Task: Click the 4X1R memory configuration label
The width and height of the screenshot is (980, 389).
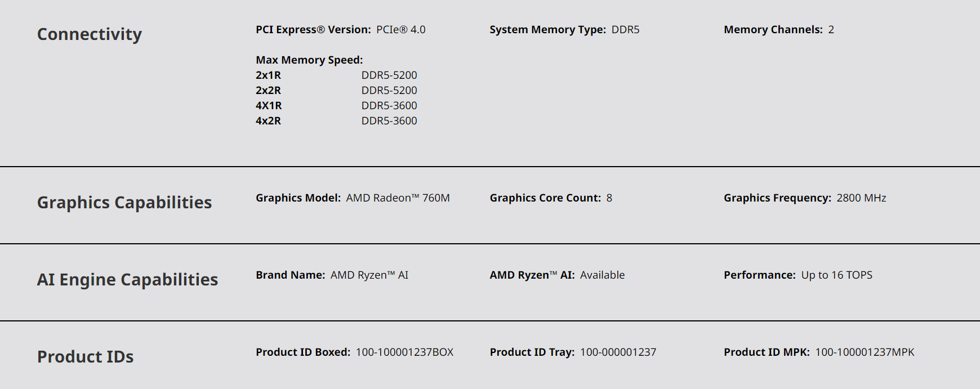Action: (269, 106)
